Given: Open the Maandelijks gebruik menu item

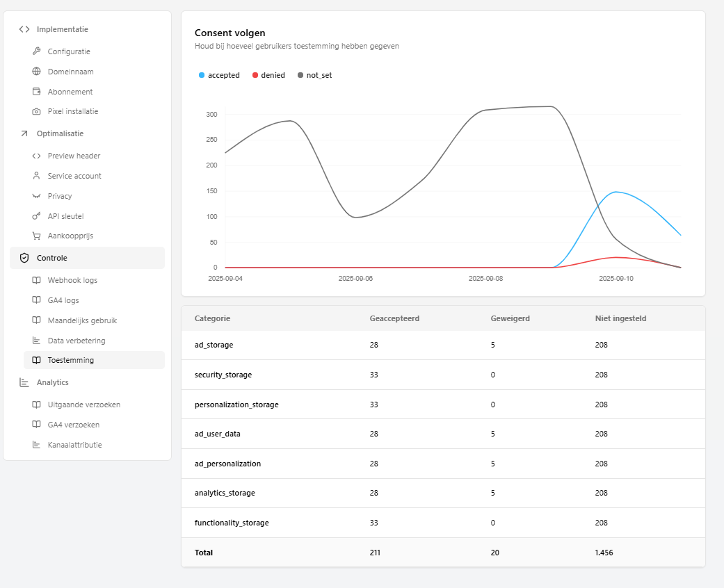Looking at the screenshot, I should [82, 320].
